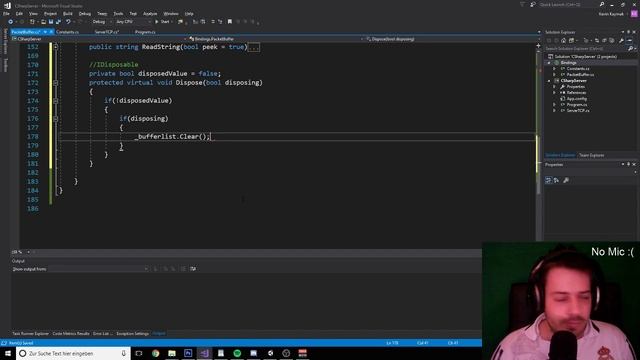640x360 pixels.
Task: Click the Windows Start button
Action: (x=7, y=353)
